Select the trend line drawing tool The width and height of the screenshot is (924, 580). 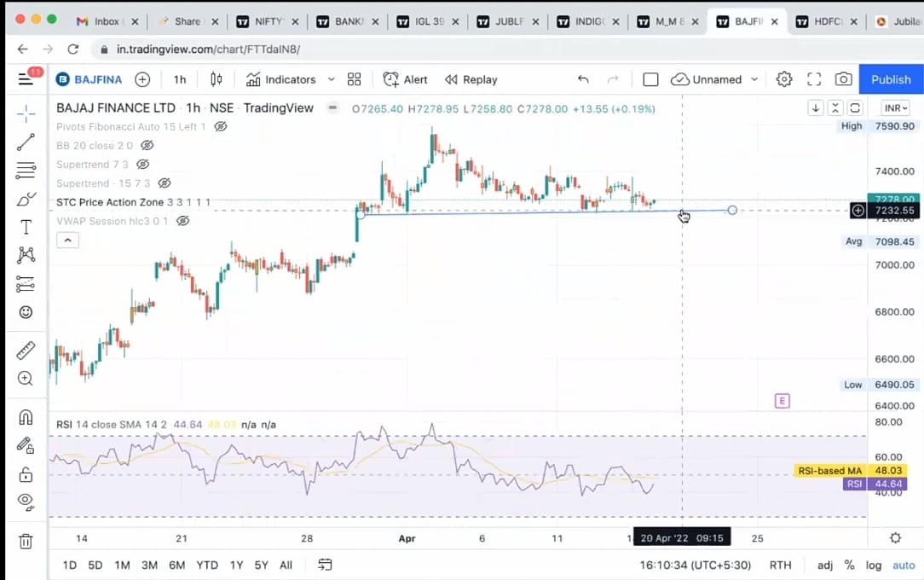click(x=26, y=142)
